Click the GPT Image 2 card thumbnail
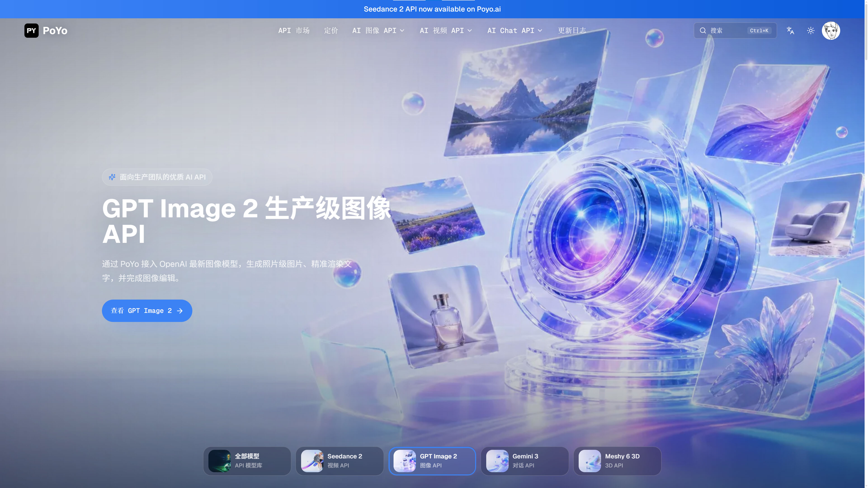This screenshot has width=868, height=488. [405, 461]
